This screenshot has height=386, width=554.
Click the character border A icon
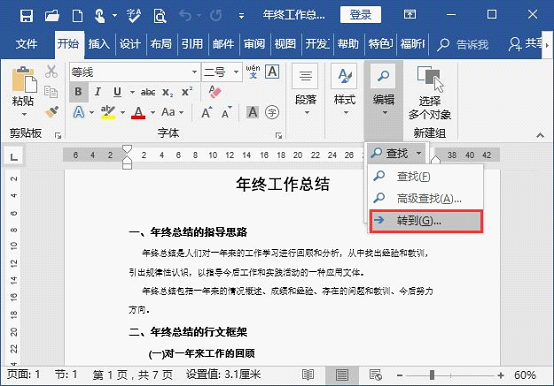click(x=272, y=72)
